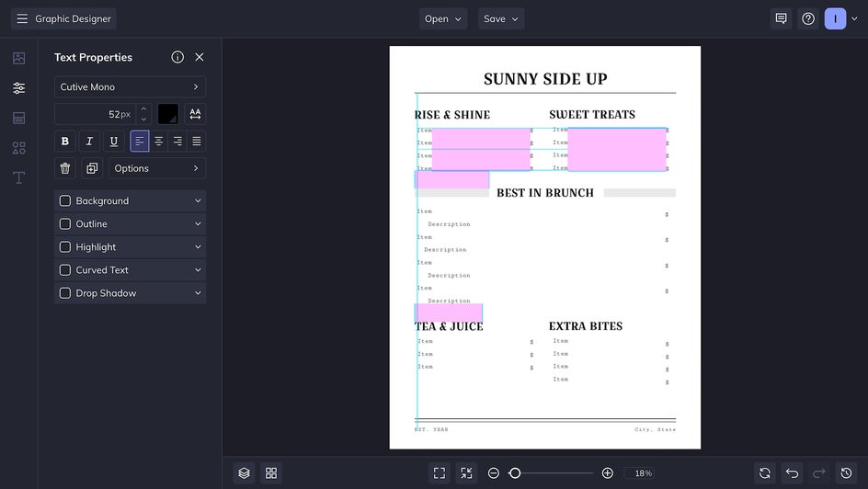Screen dimensions: 868x489
Task: Open the help question mark icon
Action: [808, 18]
